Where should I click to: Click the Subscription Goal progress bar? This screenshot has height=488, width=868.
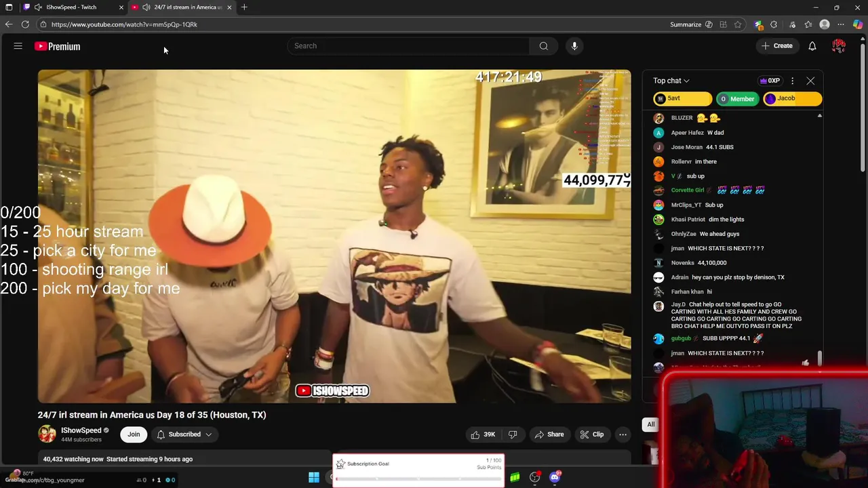418,479
